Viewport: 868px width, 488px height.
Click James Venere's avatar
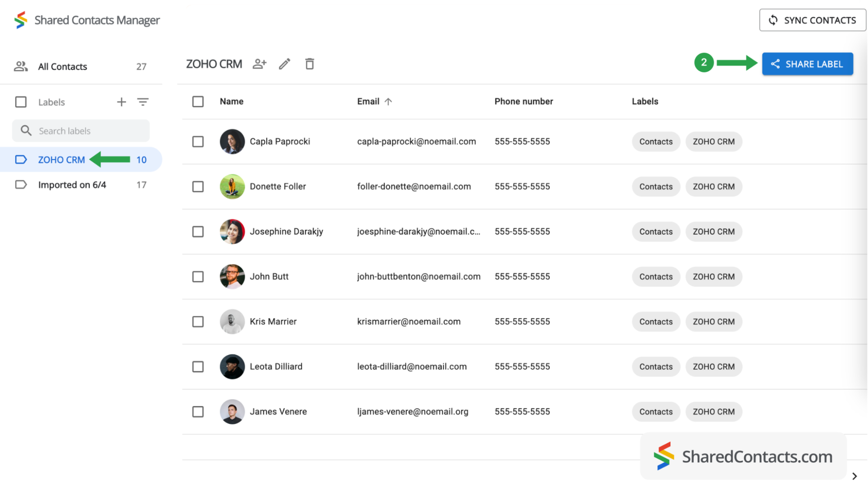pos(232,412)
